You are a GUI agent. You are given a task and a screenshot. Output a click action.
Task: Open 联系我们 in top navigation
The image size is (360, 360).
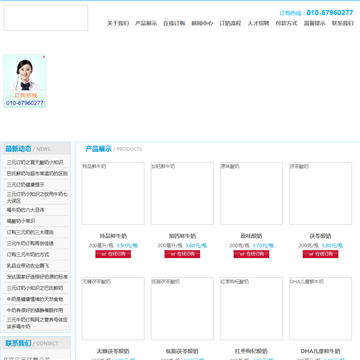[x=343, y=23]
